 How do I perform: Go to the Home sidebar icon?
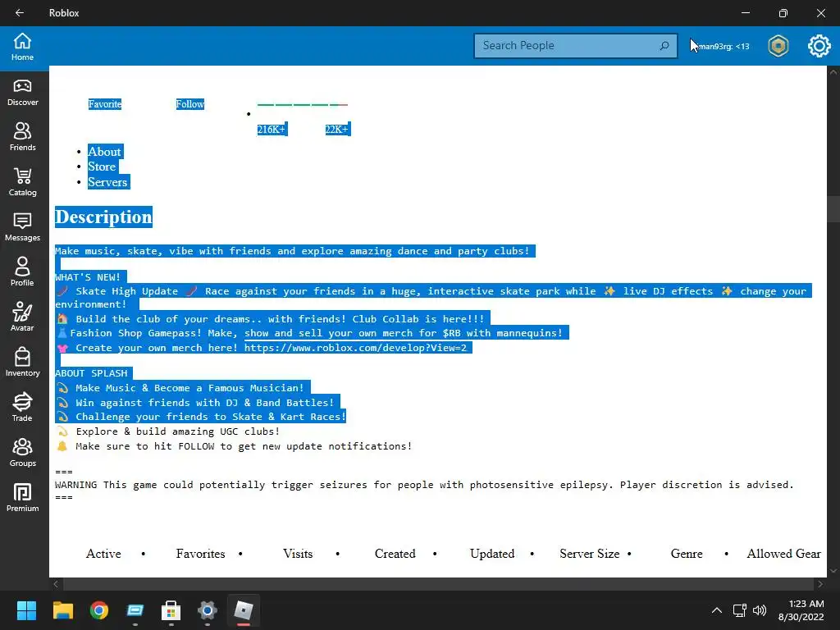coord(22,47)
